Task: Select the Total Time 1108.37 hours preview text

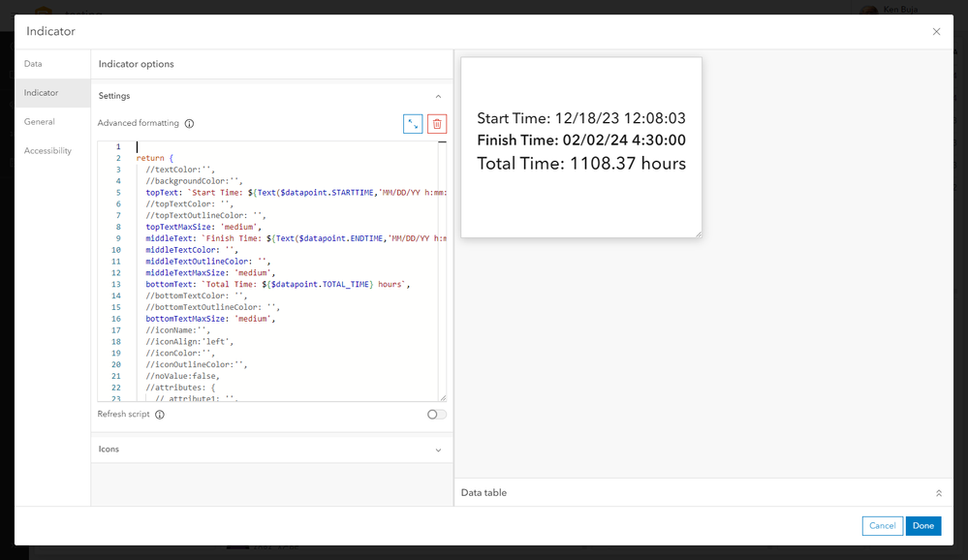Action: click(581, 164)
